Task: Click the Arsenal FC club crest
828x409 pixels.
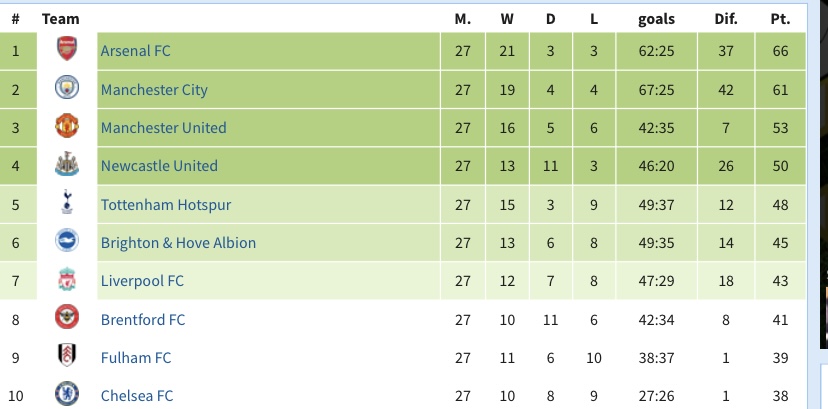Action: [x=67, y=49]
